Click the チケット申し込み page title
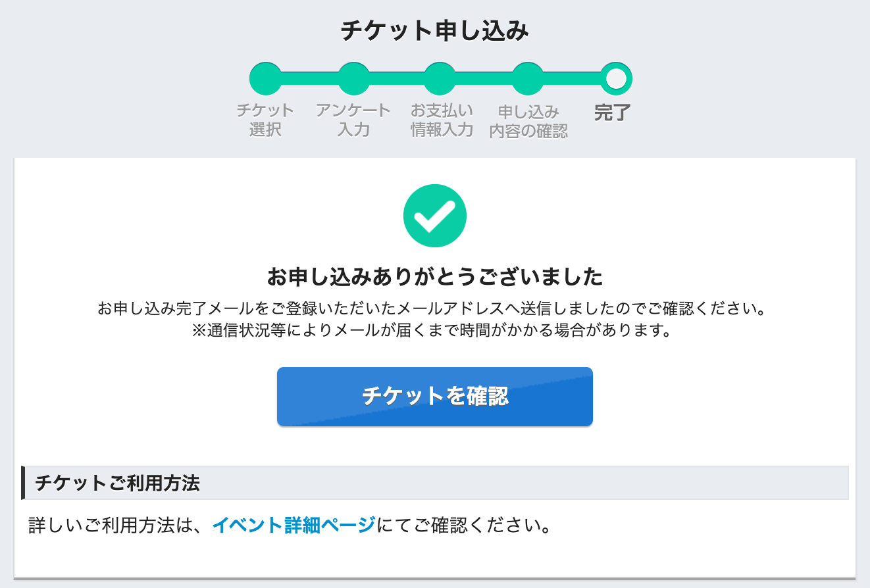Screen dimensions: 870x588 pos(434,31)
